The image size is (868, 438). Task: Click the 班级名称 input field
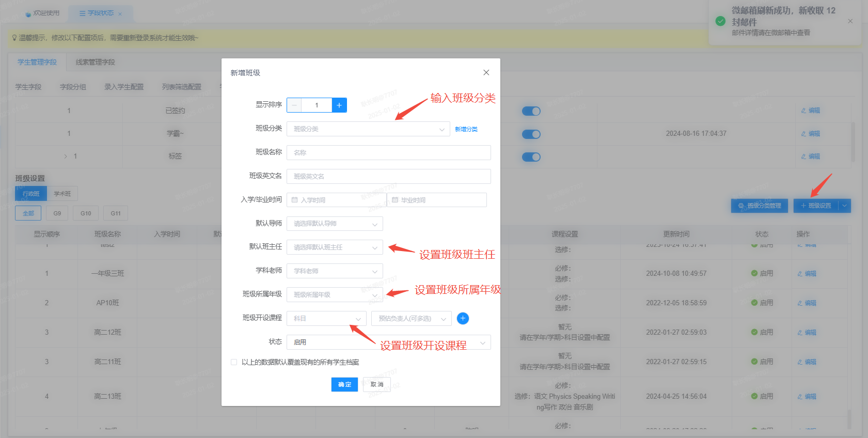point(388,152)
